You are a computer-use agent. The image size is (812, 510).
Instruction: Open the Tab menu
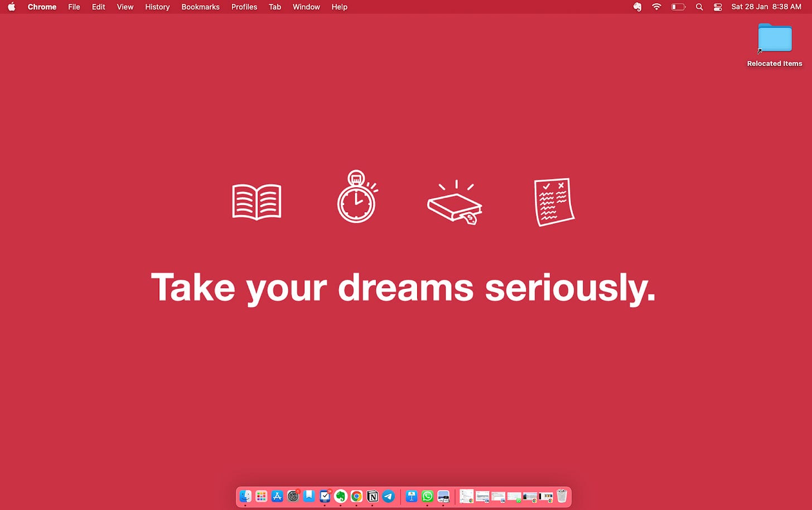(x=275, y=7)
